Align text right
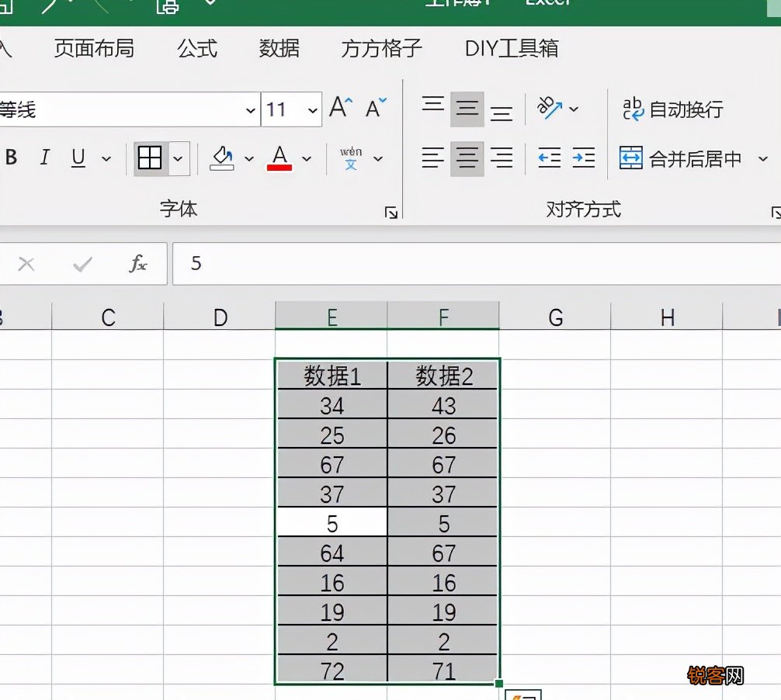The image size is (781, 700). click(501, 158)
